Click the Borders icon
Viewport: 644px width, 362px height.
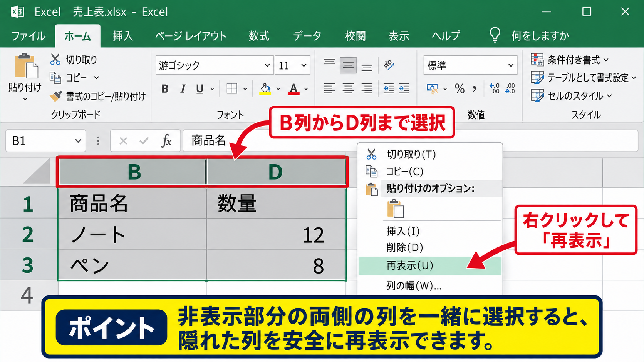coord(232,89)
